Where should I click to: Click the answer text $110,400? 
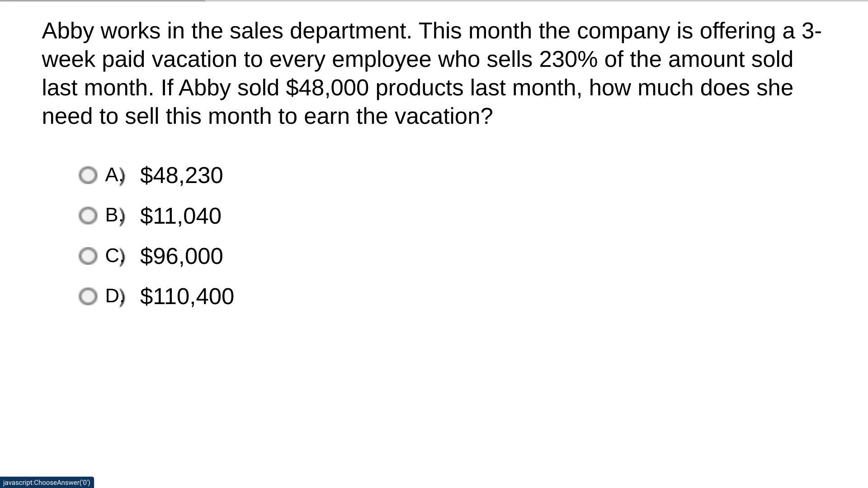click(187, 297)
